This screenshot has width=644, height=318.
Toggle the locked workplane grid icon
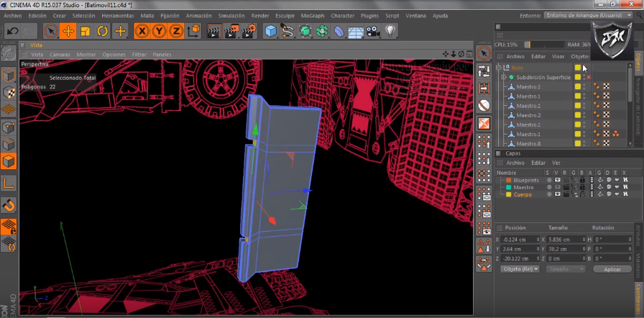(x=9, y=227)
